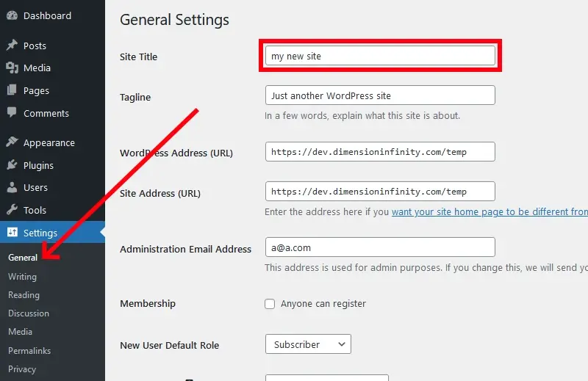This screenshot has width=588, height=381.
Task: Select the Media library icon in sidebar
Action: coord(12,68)
